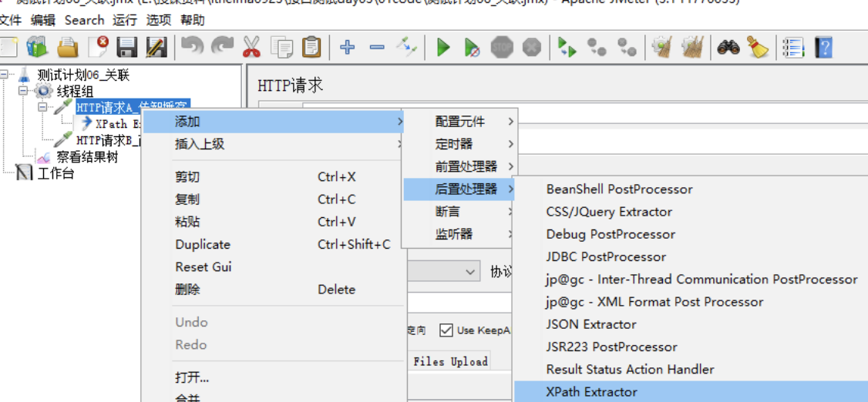Collapse all nodes with minus icon
The width and height of the screenshot is (868, 402).
[377, 48]
